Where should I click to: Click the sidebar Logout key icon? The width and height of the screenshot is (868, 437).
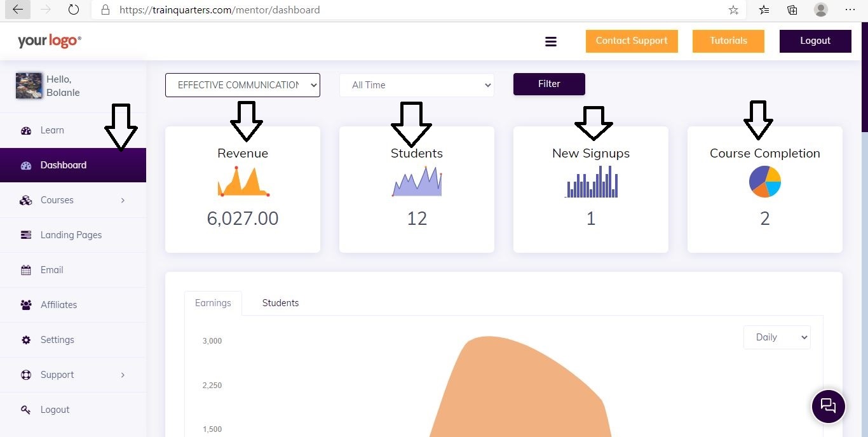pyautogui.click(x=26, y=410)
